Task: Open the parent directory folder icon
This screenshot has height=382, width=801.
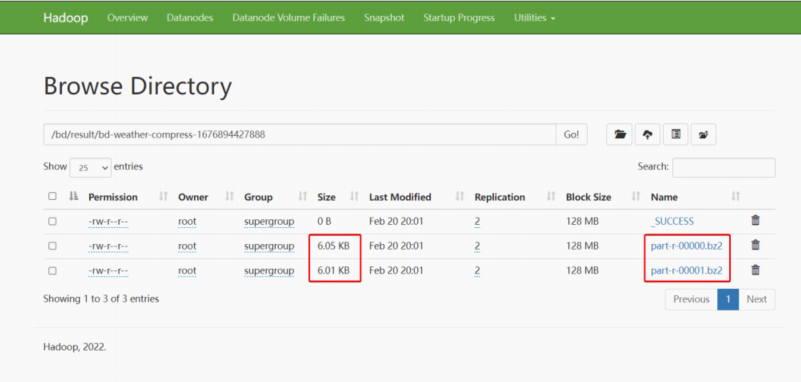Action: [620, 135]
